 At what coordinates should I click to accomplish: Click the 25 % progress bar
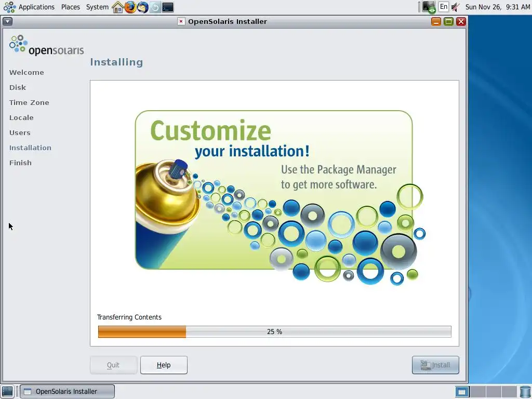274,332
